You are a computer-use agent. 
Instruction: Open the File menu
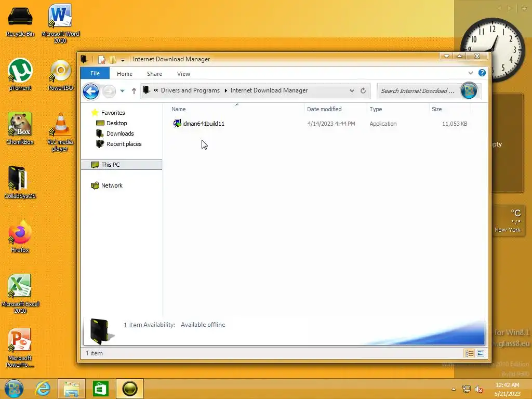pos(95,73)
